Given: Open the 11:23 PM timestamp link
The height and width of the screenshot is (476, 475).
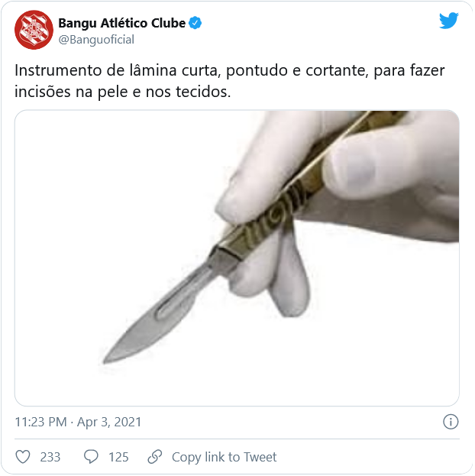Looking at the screenshot, I should (40, 422).
